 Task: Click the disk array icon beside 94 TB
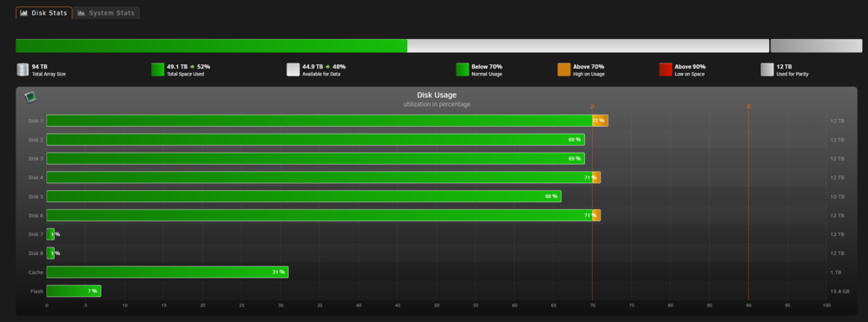click(23, 69)
